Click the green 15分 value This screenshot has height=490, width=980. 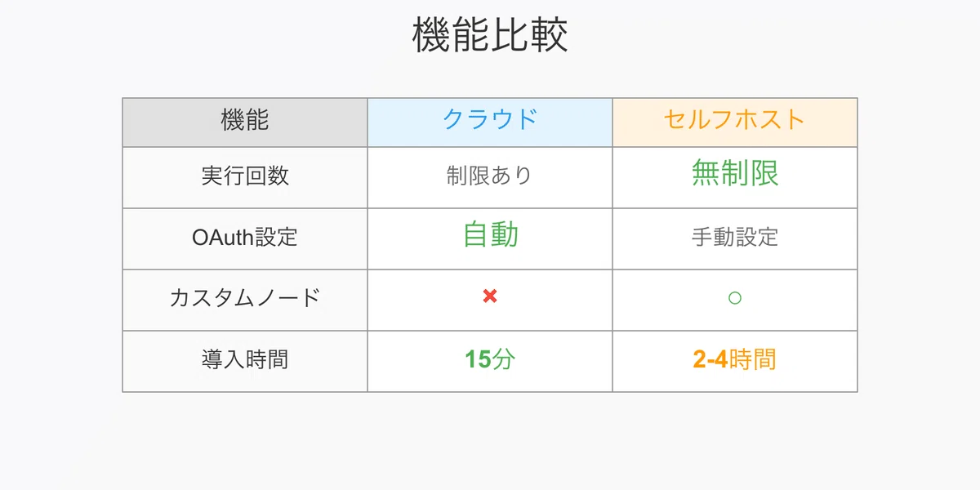click(x=490, y=359)
